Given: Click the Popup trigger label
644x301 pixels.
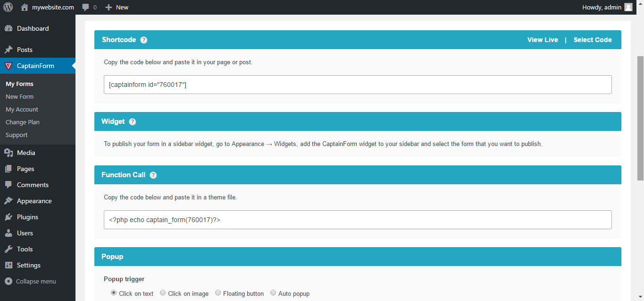Looking at the screenshot, I should 124,279.
